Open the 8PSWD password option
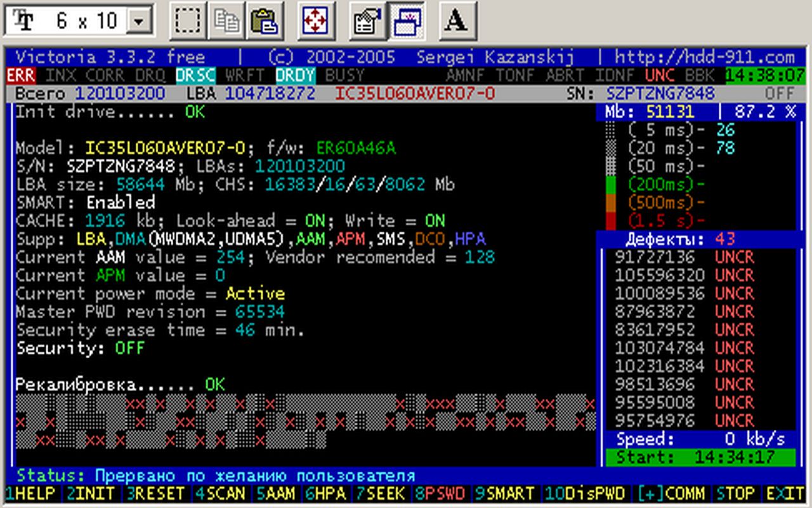812x508 pixels. pos(440,493)
